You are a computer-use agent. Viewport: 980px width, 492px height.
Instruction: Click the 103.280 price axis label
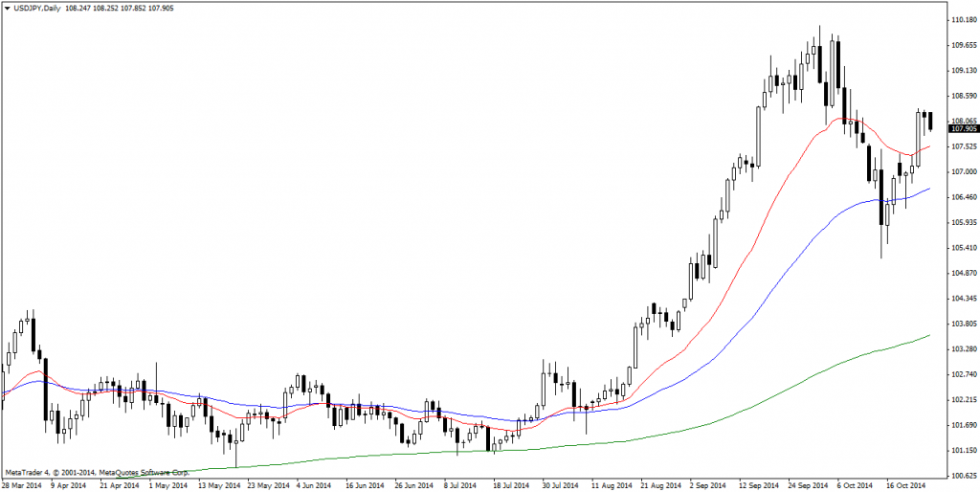[960, 349]
